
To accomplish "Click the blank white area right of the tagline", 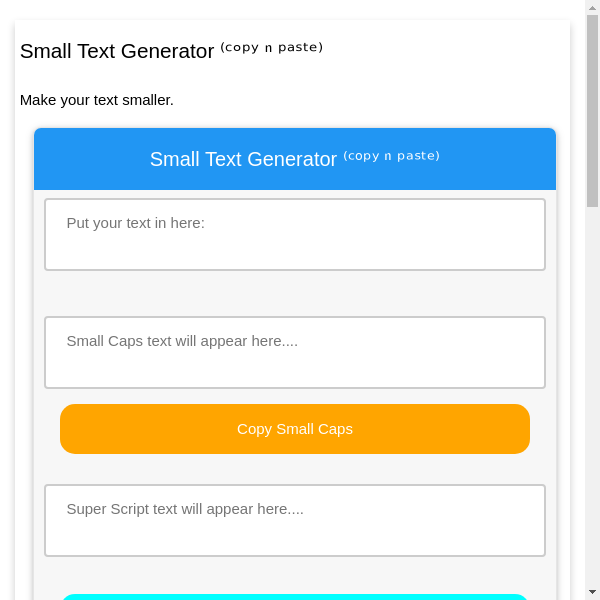I will [380, 100].
